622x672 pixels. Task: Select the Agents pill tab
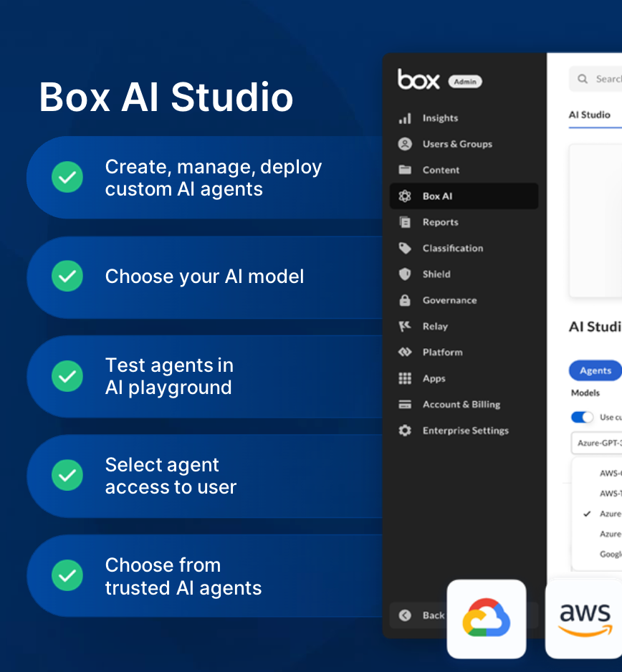[x=595, y=370]
